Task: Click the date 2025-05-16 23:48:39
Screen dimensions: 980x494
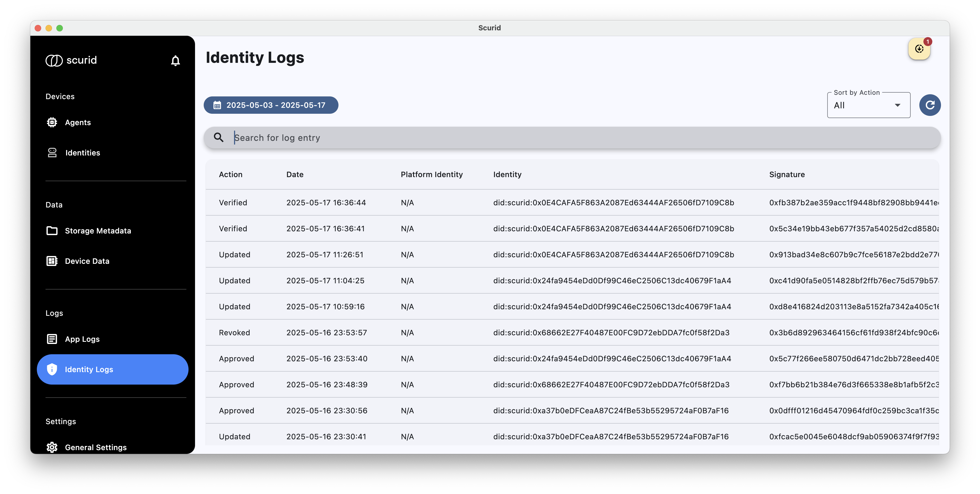Action: tap(327, 385)
